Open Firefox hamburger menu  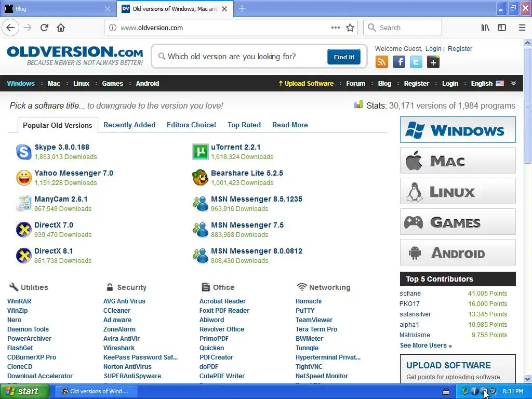point(522,28)
